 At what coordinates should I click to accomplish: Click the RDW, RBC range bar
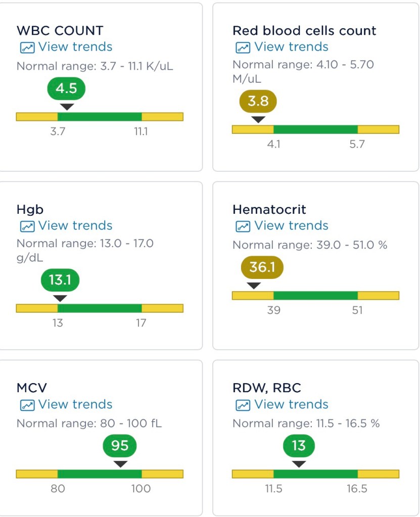pyautogui.click(x=315, y=474)
